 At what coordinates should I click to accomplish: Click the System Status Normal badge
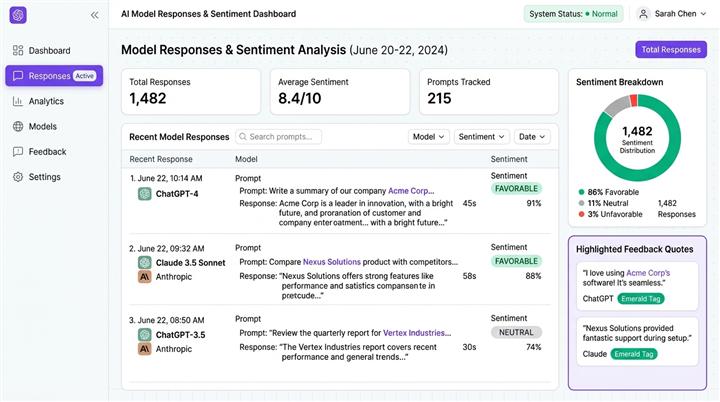pyautogui.click(x=573, y=14)
